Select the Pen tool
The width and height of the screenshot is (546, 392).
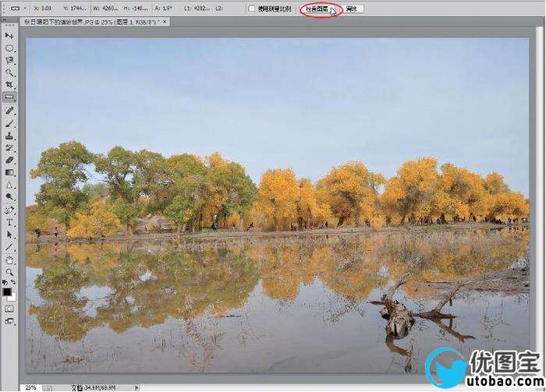9,210
